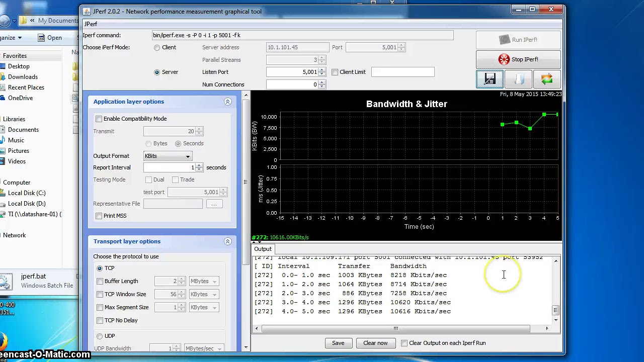Open the JPerf menu
Image resolution: width=644 pixels, height=362 pixels.
point(91,24)
